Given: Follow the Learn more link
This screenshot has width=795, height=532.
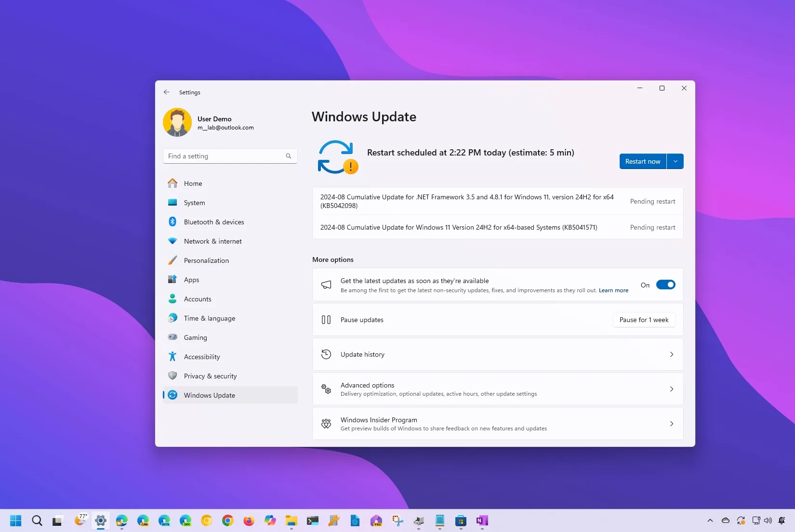Looking at the screenshot, I should point(613,290).
